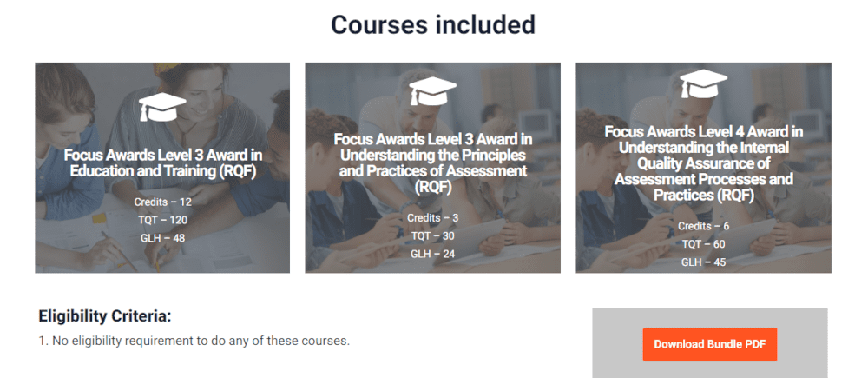
Task: Click the 'GLH – 48' label
Action: (x=163, y=238)
